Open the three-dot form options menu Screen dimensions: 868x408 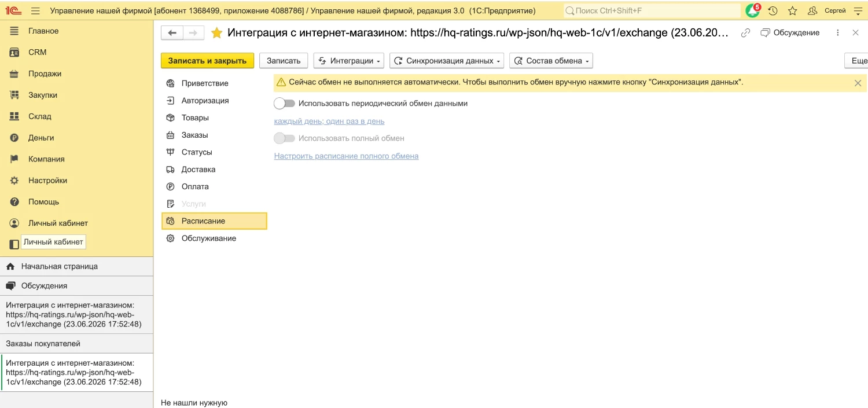(838, 33)
